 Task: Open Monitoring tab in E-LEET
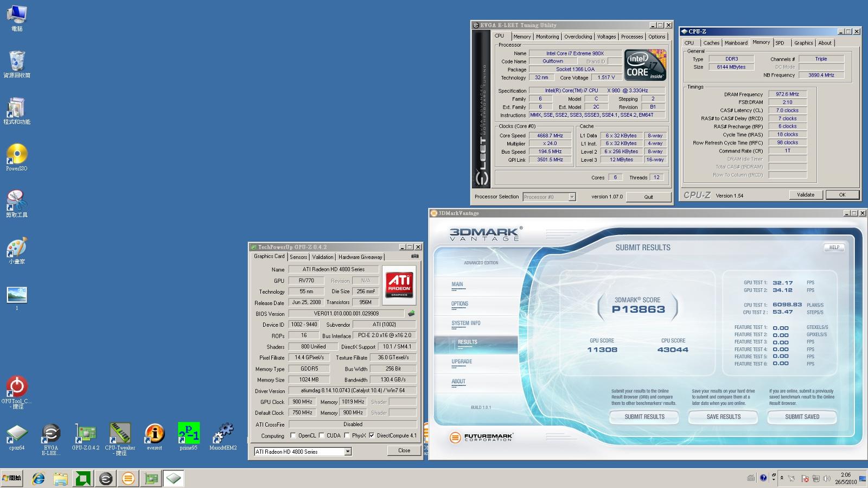(x=547, y=36)
